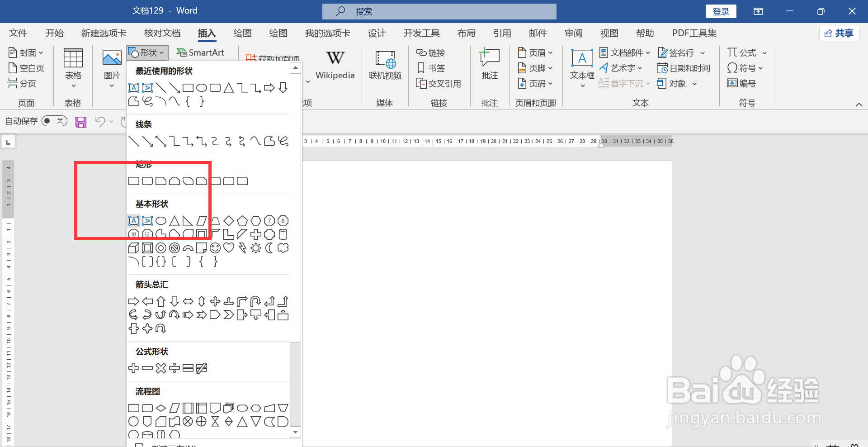Open the 文件 file menu
This screenshot has height=447, width=868.
click(18, 33)
